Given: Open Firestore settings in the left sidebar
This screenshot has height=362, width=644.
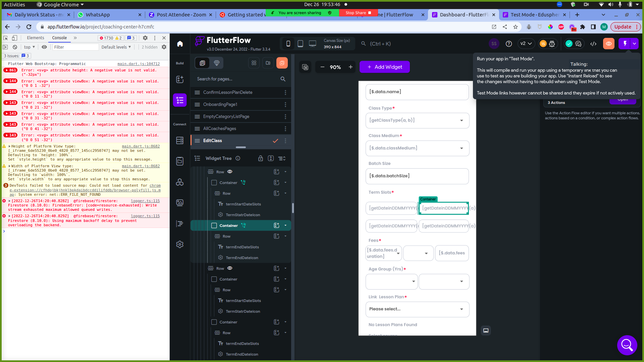Looking at the screenshot, I should pos(180,140).
